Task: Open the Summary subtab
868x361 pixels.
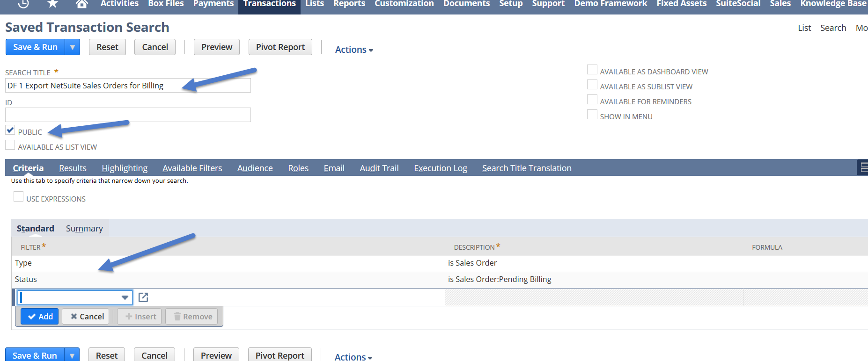Action: 84,228
